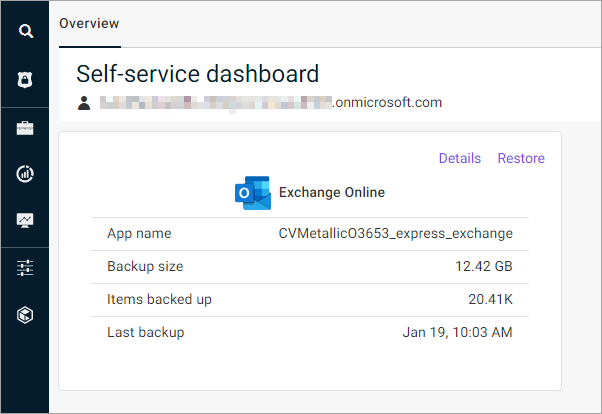Click the Self-service dashboard title

197,74
